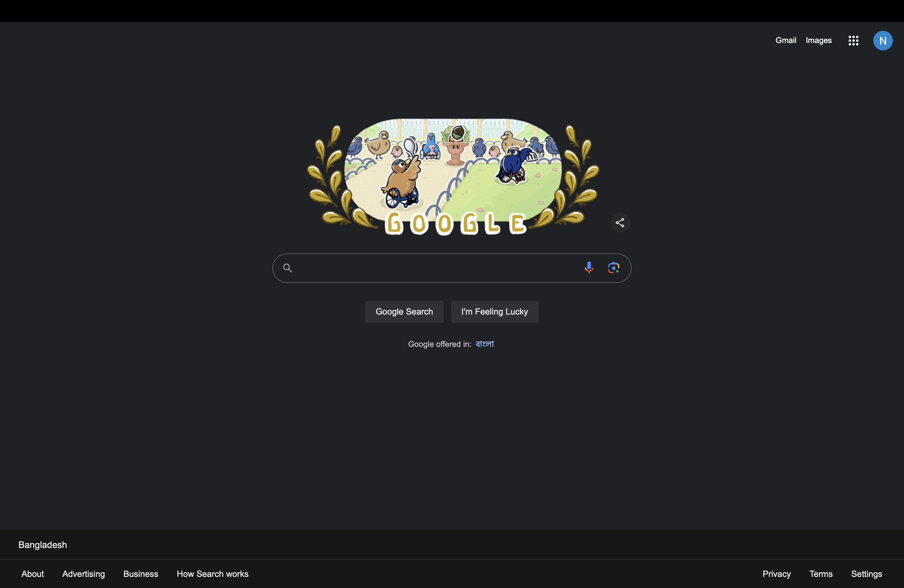Click I'm Feeling Lucky

(x=494, y=312)
